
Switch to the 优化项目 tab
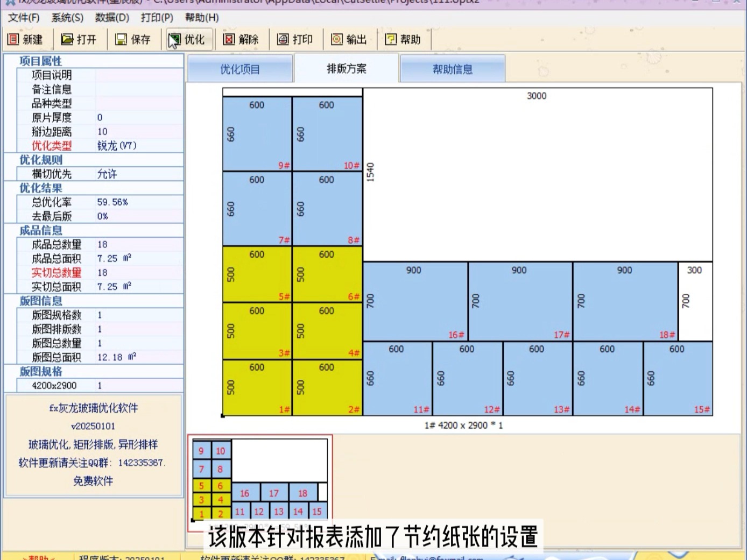click(240, 69)
